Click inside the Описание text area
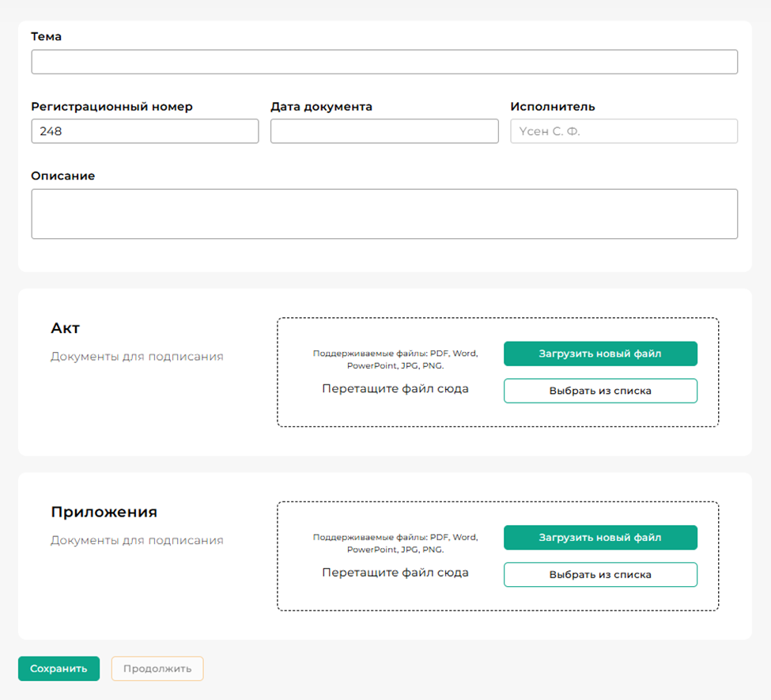 tap(384, 214)
